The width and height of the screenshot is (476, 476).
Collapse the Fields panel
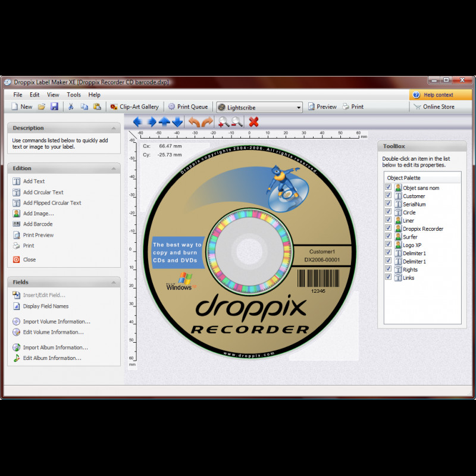coord(114,282)
